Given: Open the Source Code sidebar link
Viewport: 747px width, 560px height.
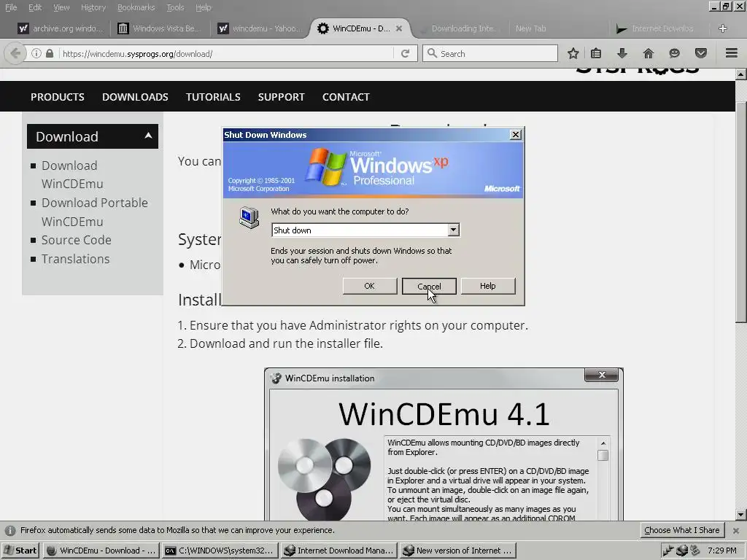Looking at the screenshot, I should click(x=76, y=239).
